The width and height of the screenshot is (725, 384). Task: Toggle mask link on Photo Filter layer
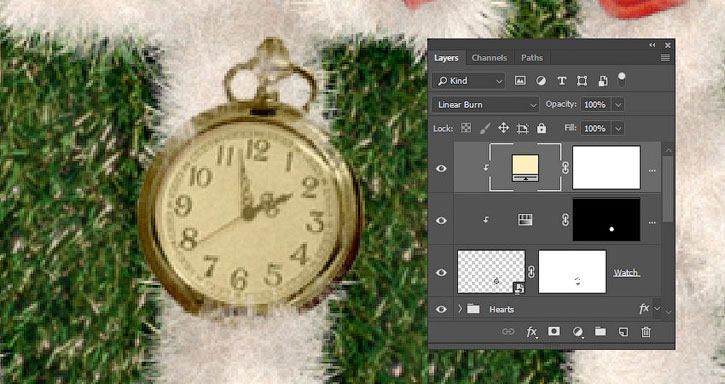(x=565, y=167)
